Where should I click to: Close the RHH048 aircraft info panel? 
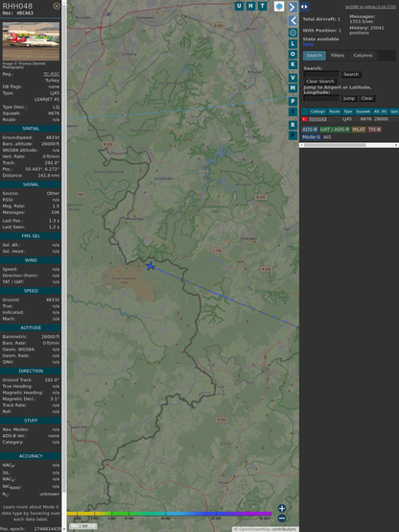click(57, 6)
